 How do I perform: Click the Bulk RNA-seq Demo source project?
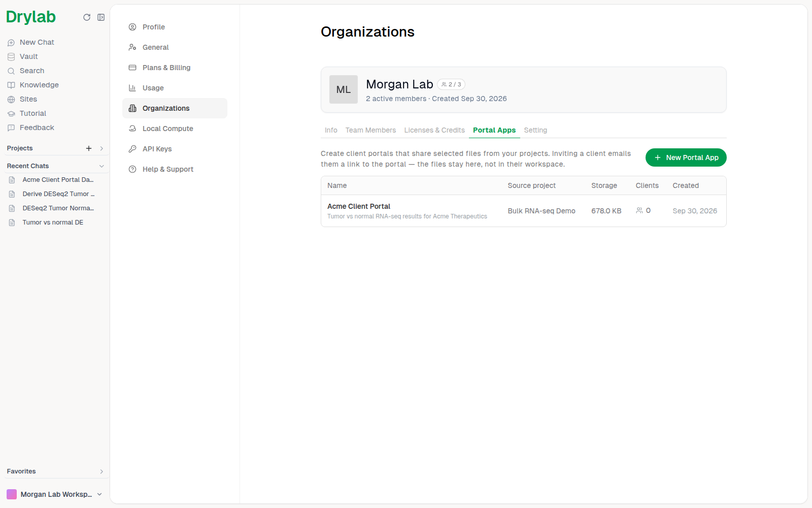click(542, 211)
